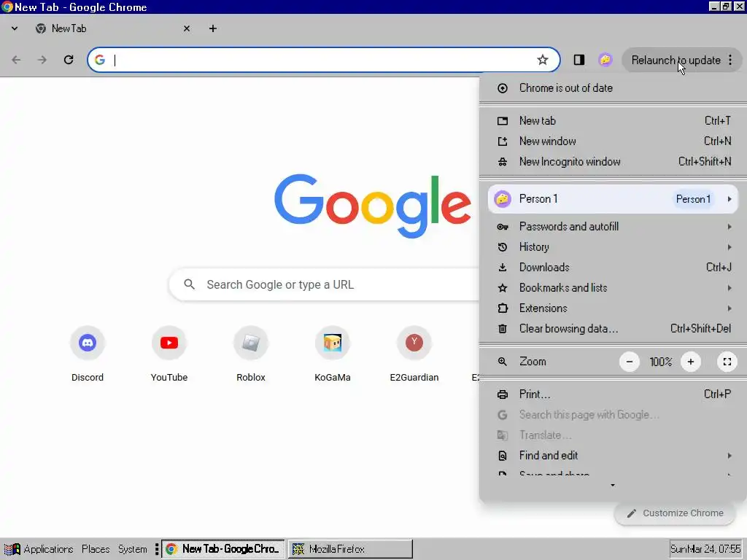Open Applications menu in panel
The height and width of the screenshot is (560, 747).
click(39, 549)
